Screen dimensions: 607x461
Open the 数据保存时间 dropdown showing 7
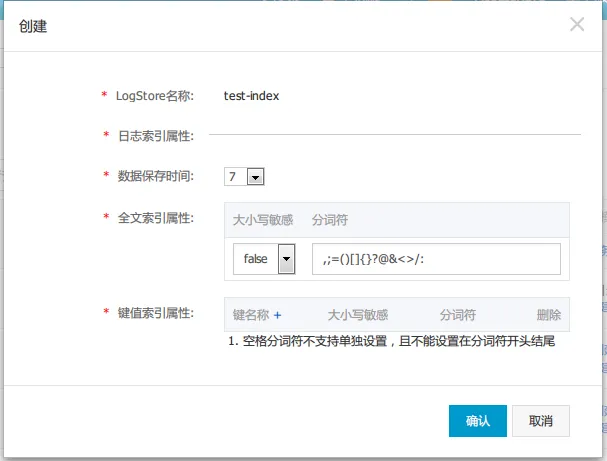coord(244,177)
